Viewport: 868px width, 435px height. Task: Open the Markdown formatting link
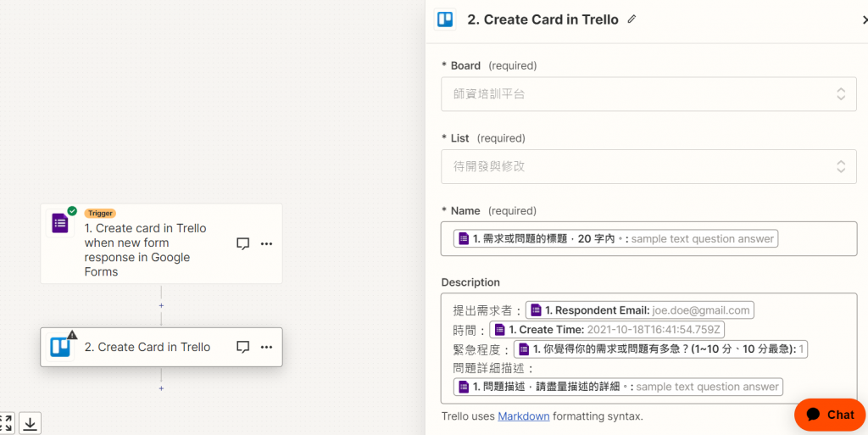pyautogui.click(x=524, y=416)
